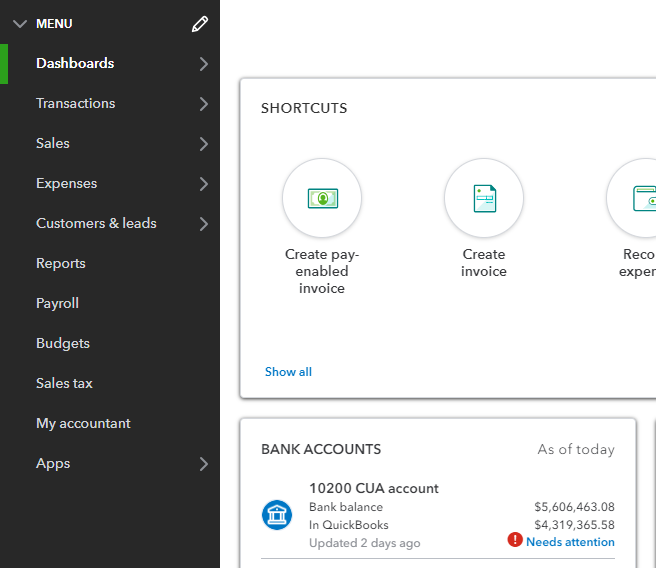Go to Payroll in the sidebar

point(57,304)
